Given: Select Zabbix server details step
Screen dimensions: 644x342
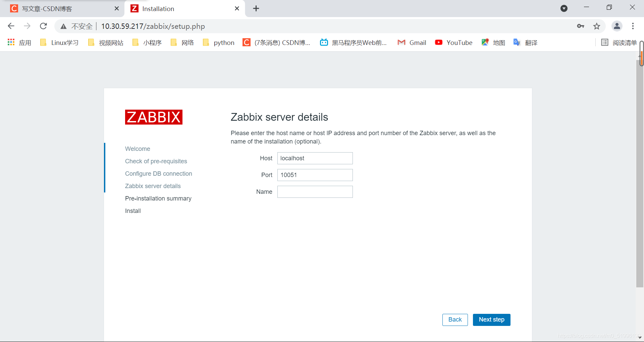Looking at the screenshot, I should 153,186.
